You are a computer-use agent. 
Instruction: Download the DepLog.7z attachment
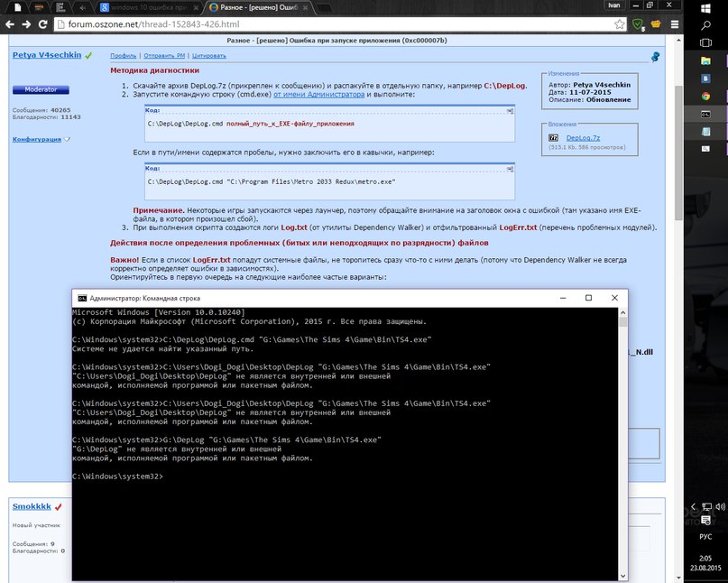(582, 137)
